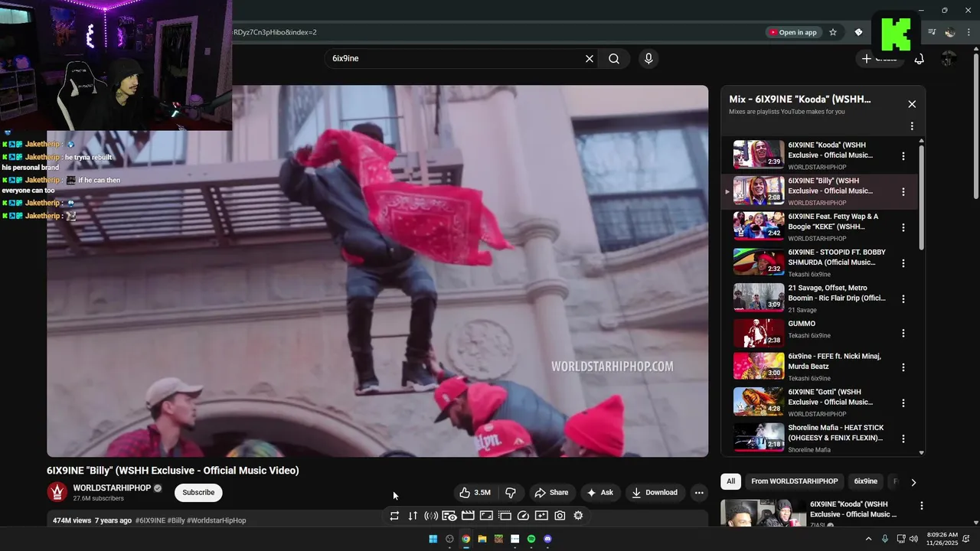Open options for STOOPID playlist item
This screenshot has height=551, width=980.
pyautogui.click(x=903, y=263)
